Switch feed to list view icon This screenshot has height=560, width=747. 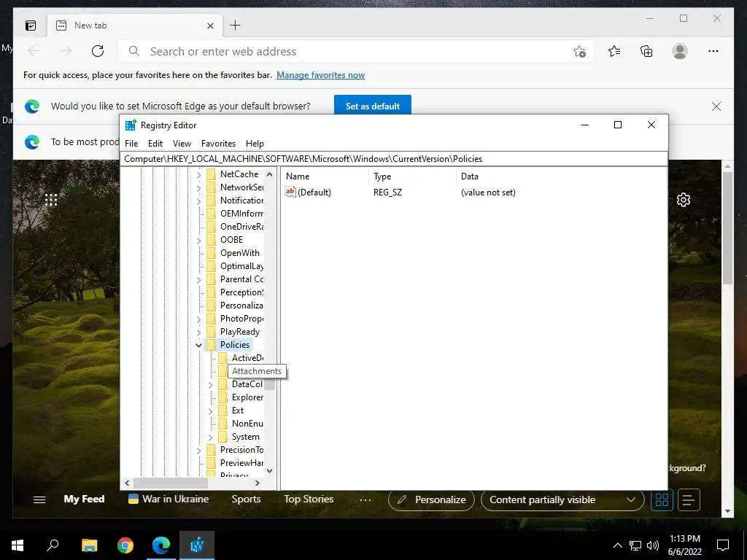[689, 500]
